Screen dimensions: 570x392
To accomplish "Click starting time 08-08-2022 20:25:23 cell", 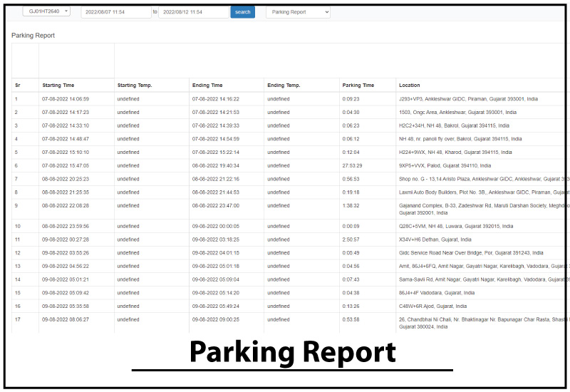I will click(x=66, y=179).
